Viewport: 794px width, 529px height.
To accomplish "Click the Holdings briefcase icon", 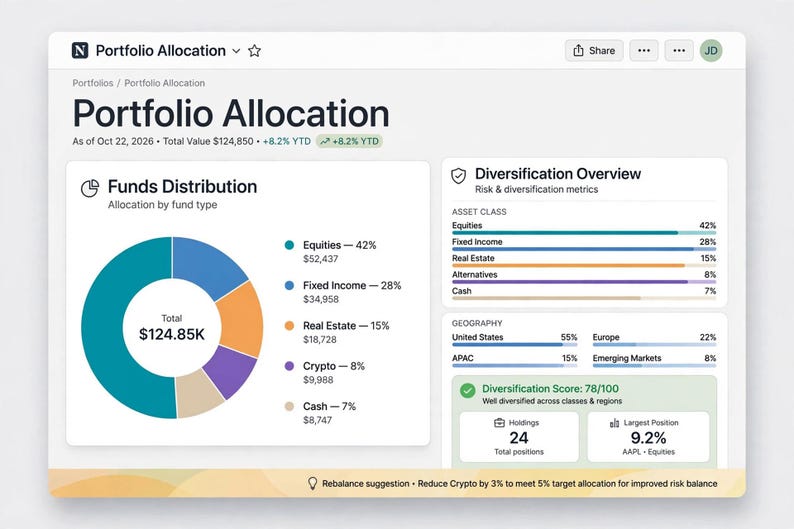I will point(499,423).
